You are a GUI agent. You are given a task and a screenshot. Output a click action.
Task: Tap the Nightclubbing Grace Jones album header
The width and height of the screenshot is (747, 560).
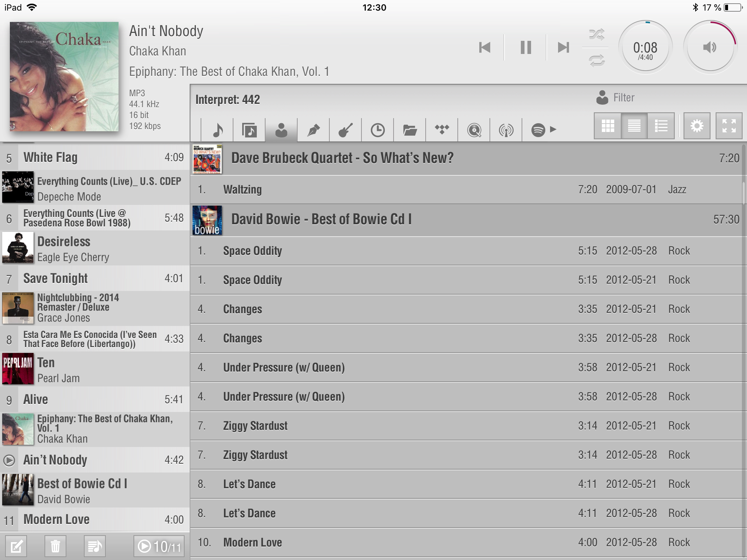95,308
